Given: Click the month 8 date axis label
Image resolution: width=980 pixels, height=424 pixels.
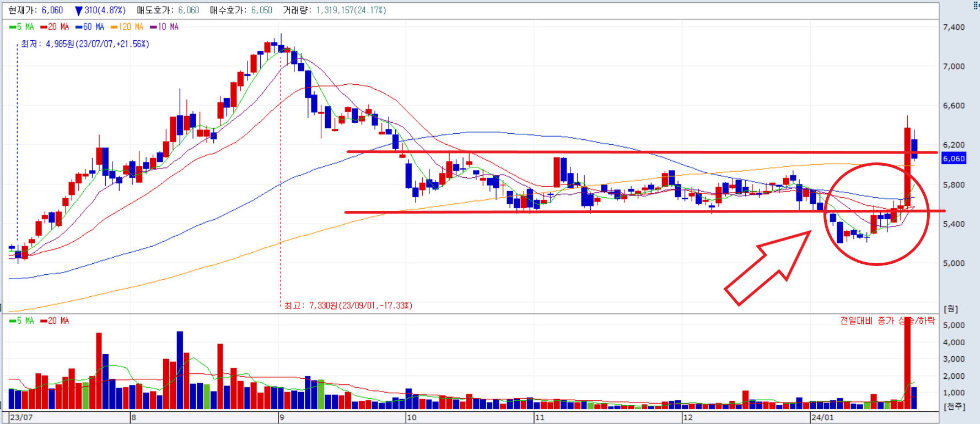Looking at the screenshot, I should coord(133,417).
